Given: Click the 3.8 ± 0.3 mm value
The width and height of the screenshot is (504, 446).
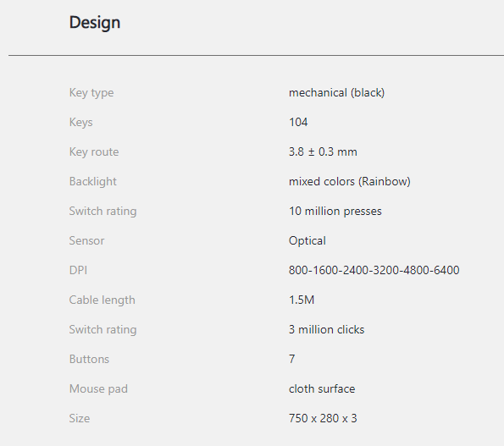Looking at the screenshot, I should pyautogui.click(x=323, y=151).
